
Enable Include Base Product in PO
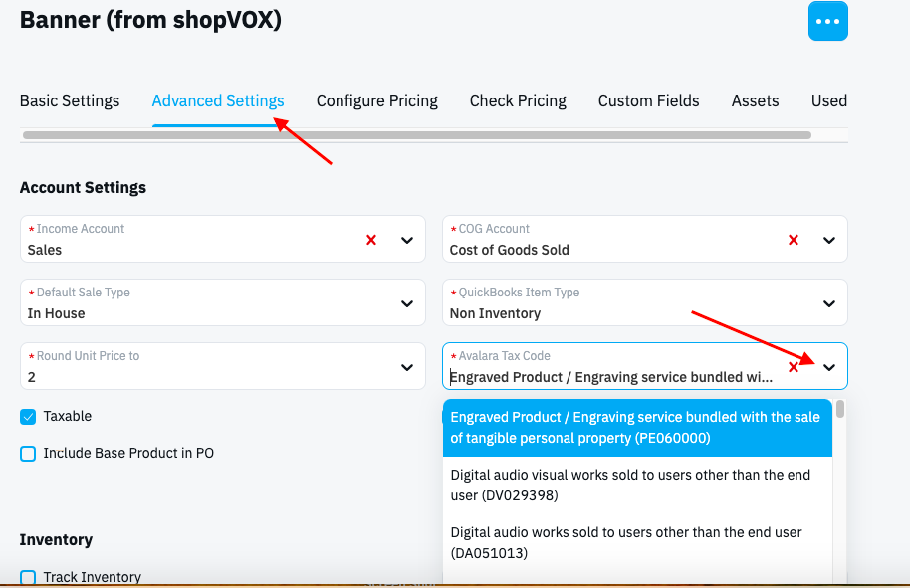pos(28,454)
